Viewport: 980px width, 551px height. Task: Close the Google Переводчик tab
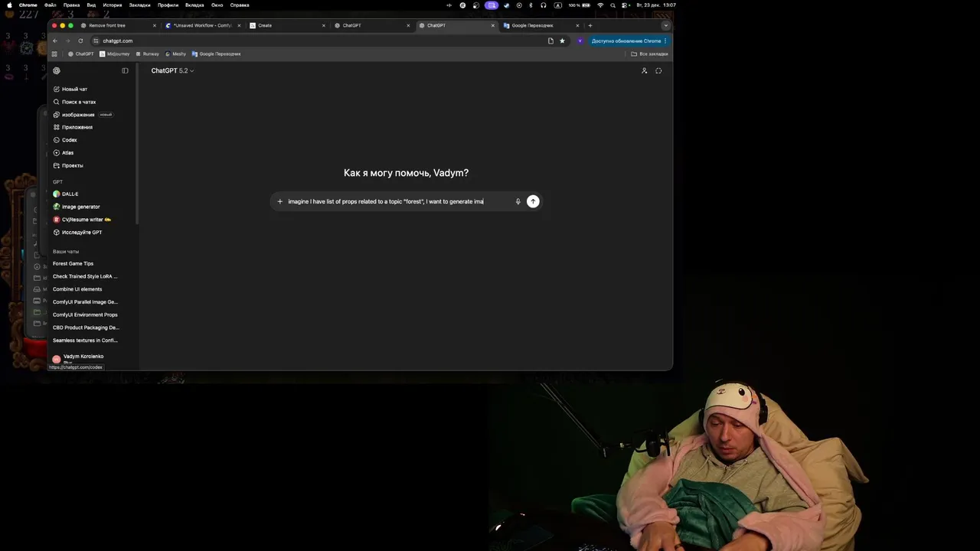point(577,25)
